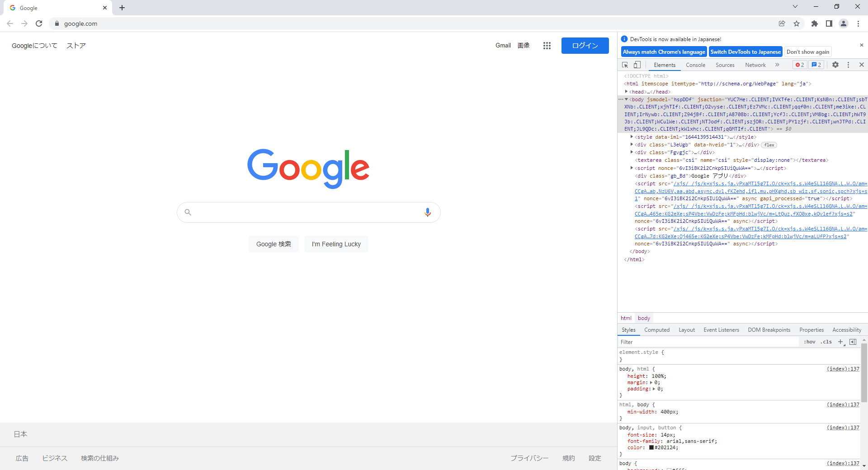Click the magnifier icon in search box
Viewport: 868px width, 470px height.
pyautogui.click(x=188, y=212)
